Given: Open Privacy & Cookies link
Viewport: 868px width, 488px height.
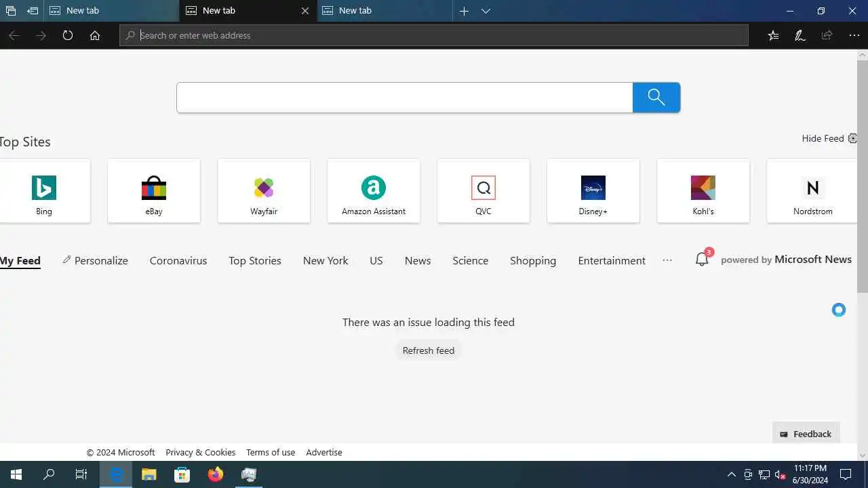Looking at the screenshot, I should pos(201,452).
